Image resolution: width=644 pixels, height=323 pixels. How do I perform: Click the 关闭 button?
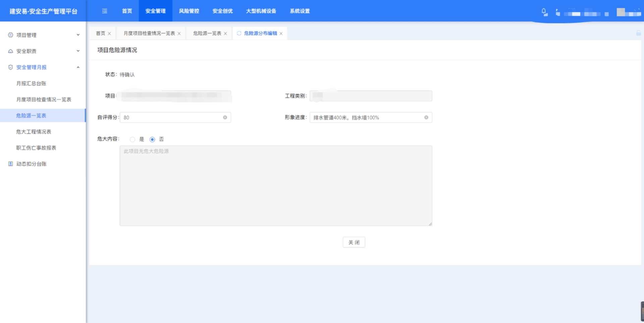point(354,242)
